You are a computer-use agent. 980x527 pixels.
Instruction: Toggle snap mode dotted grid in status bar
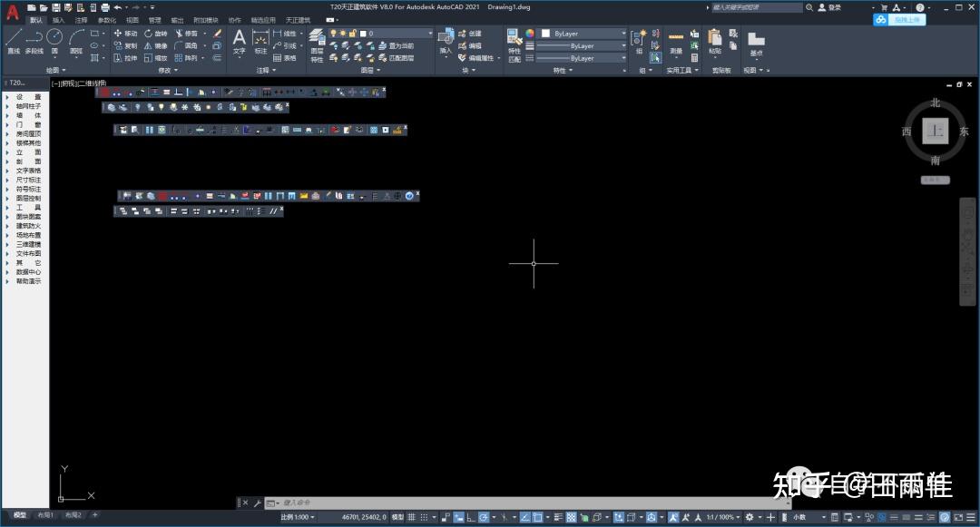click(424, 517)
